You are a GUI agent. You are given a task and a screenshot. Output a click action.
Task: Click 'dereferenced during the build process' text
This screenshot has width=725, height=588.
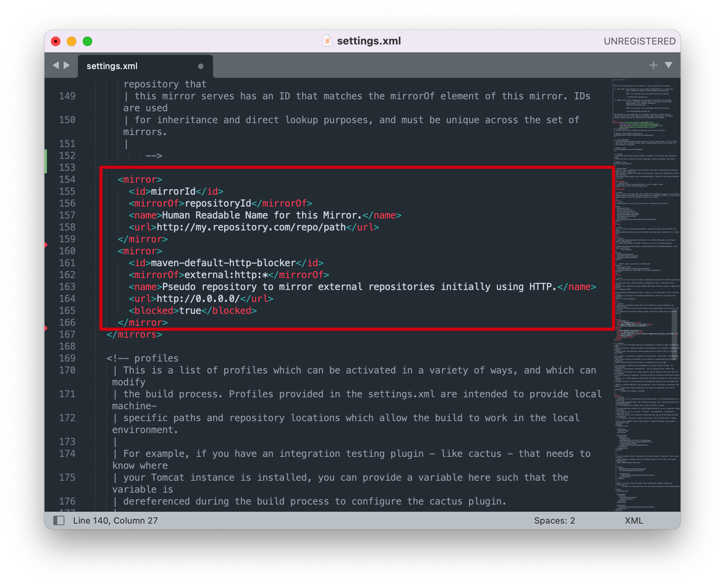click(x=226, y=501)
